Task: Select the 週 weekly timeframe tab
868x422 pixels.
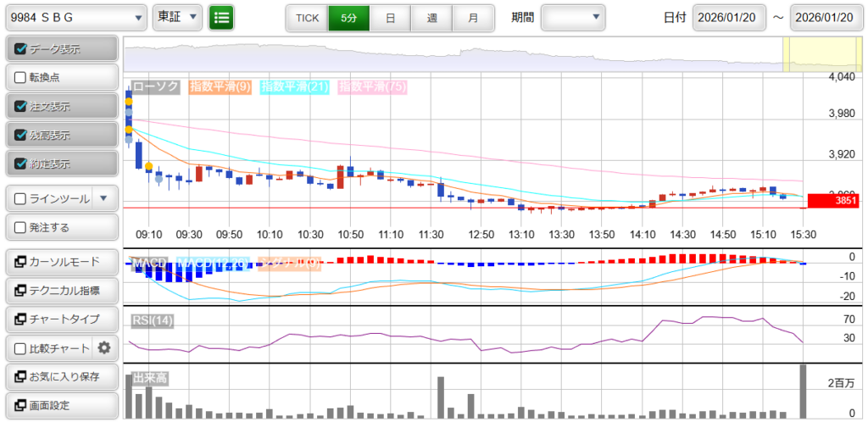Action: (431, 17)
